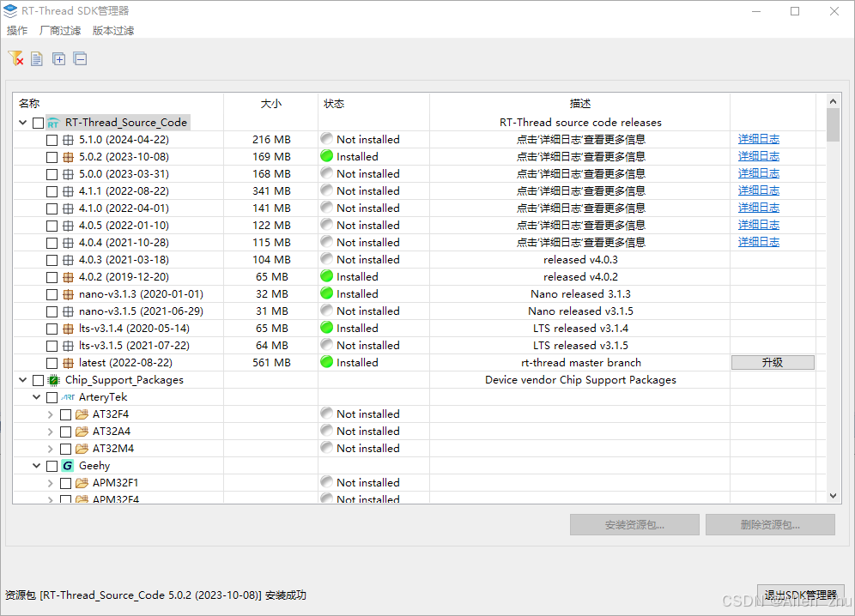Click the collapse all toolbar icon
This screenshot has width=855, height=616.
tap(80, 58)
